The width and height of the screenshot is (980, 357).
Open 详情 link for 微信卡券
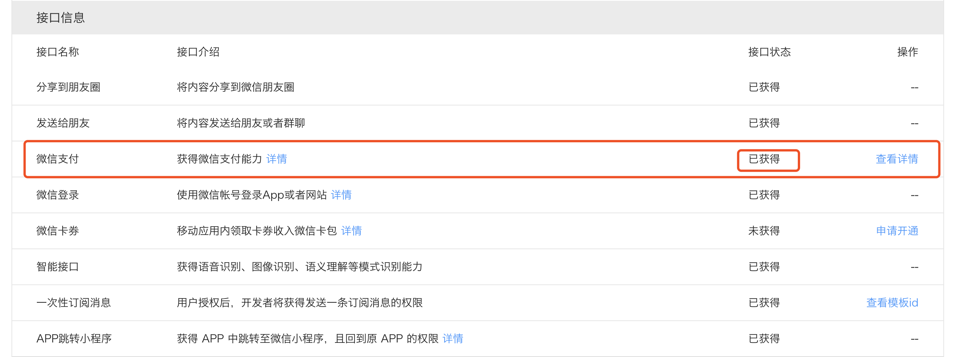(x=351, y=231)
